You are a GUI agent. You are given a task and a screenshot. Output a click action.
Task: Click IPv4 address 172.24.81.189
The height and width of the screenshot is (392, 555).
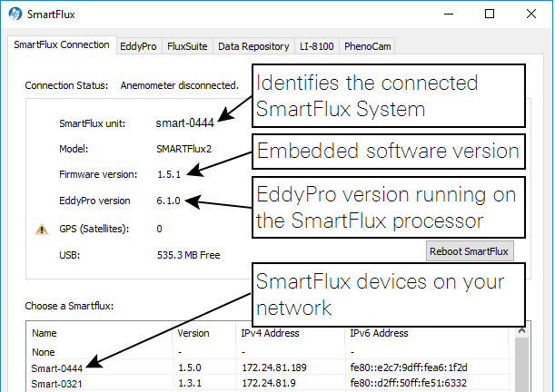[x=274, y=367]
